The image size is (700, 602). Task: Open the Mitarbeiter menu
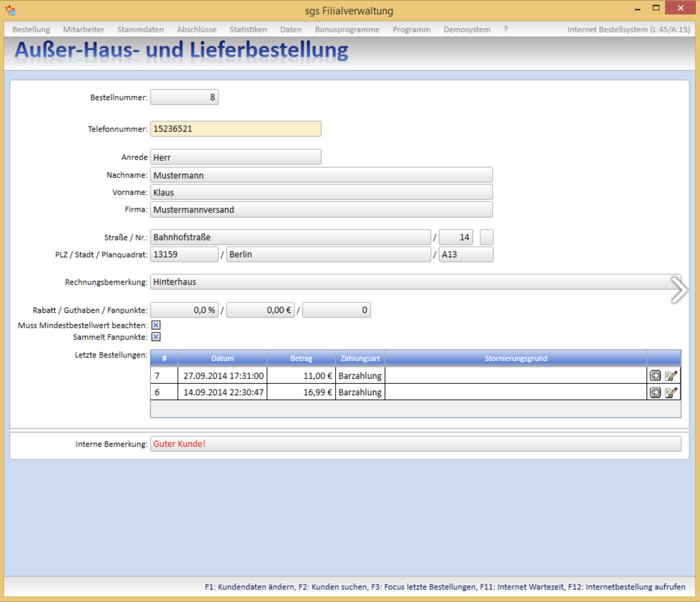[84, 30]
